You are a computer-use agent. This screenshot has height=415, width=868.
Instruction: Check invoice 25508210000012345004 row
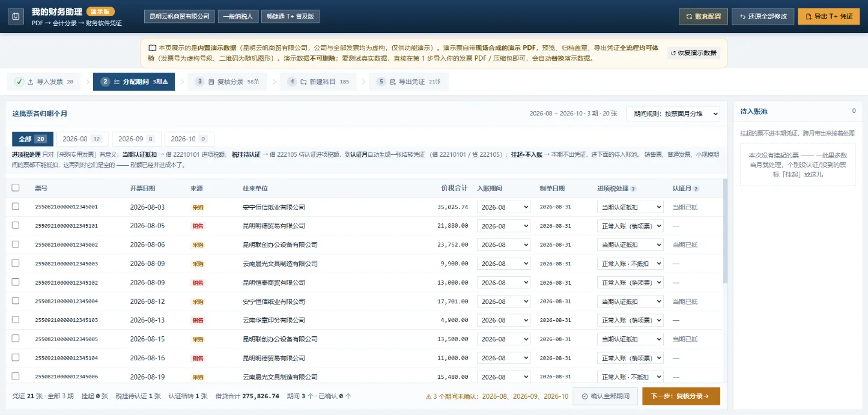pyautogui.click(x=16, y=301)
